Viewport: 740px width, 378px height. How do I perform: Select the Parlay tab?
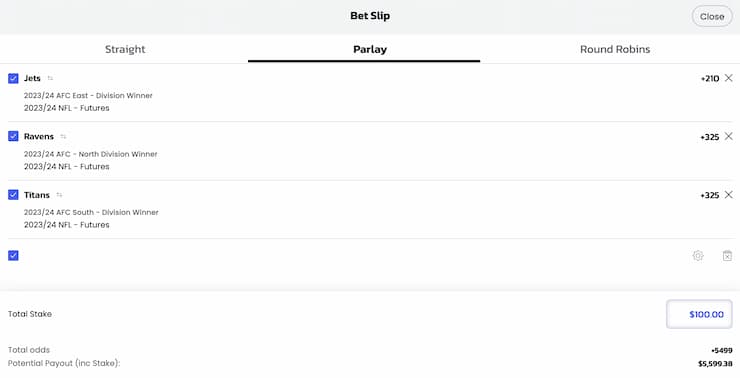[370, 49]
